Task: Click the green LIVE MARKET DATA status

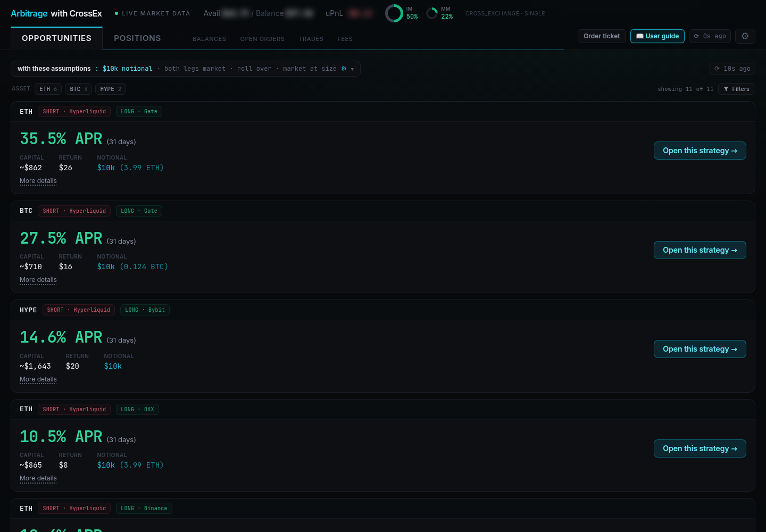Action: click(x=153, y=13)
